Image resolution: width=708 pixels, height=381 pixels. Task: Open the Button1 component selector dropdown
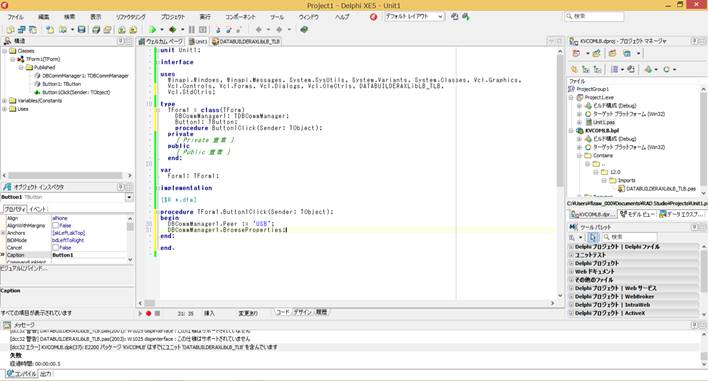(129, 197)
